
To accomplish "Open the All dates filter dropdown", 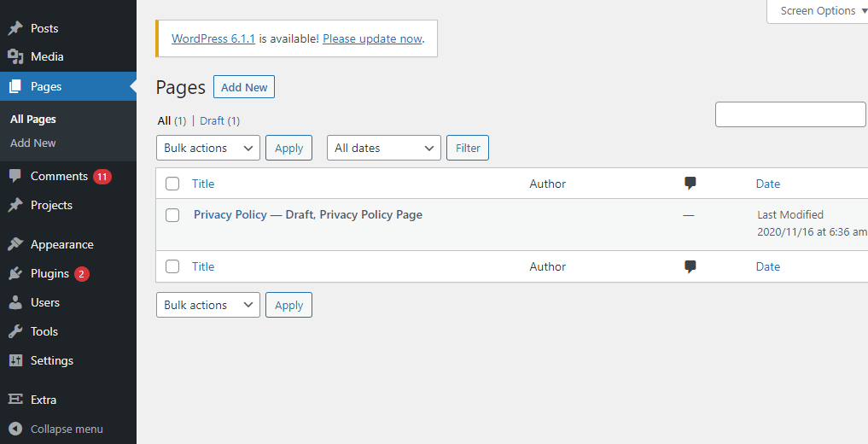I will pos(383,148).
